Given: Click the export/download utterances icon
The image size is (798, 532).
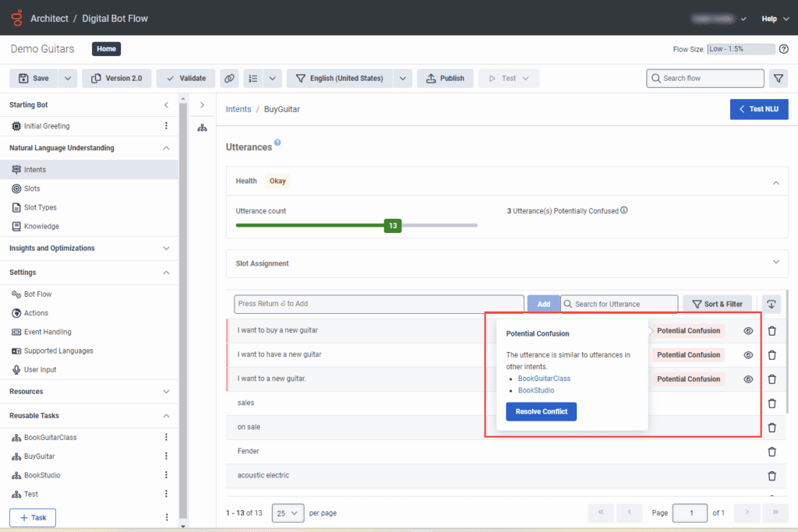Looking at the screenshot, I should point(771,304).
